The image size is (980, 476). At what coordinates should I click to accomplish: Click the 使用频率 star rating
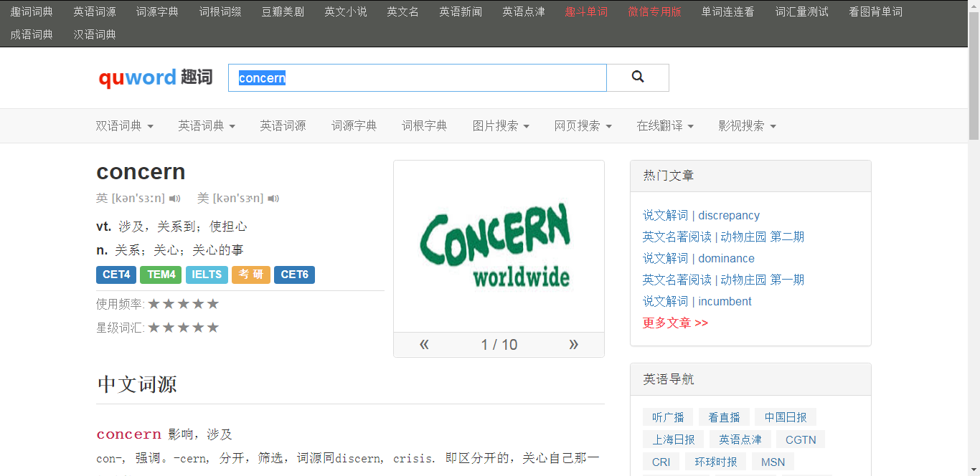183,304
